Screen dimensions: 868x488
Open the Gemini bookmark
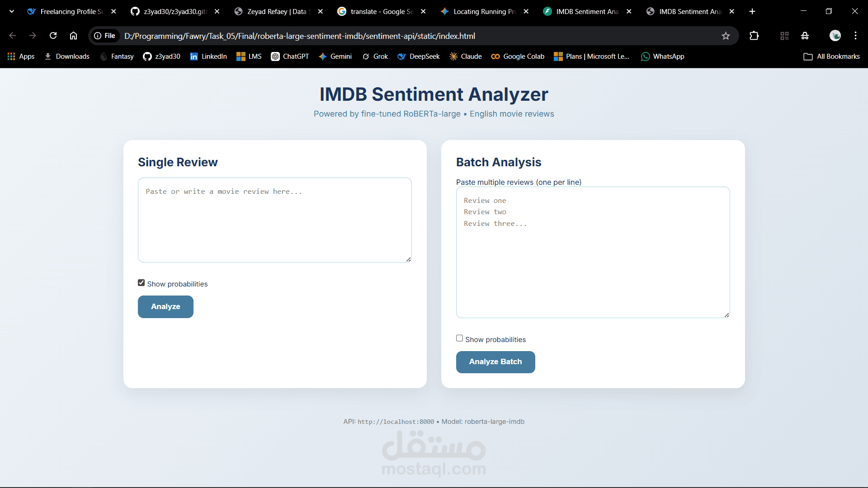pos(335,56)
